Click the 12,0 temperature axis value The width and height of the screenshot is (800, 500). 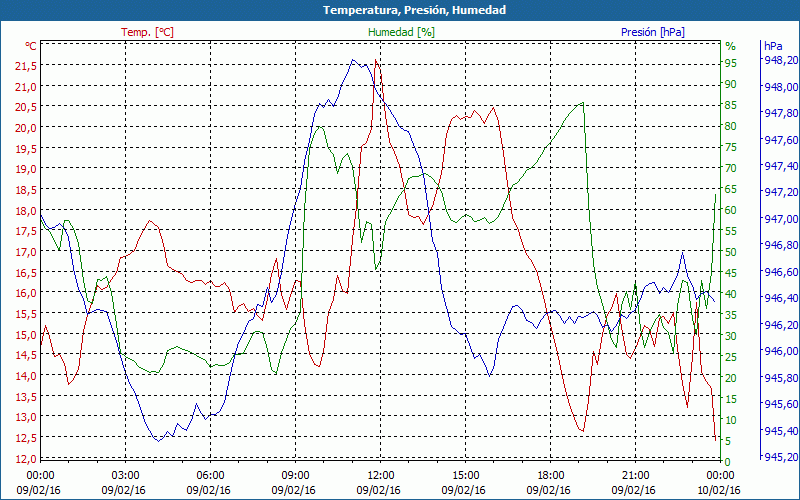point(27,458)
